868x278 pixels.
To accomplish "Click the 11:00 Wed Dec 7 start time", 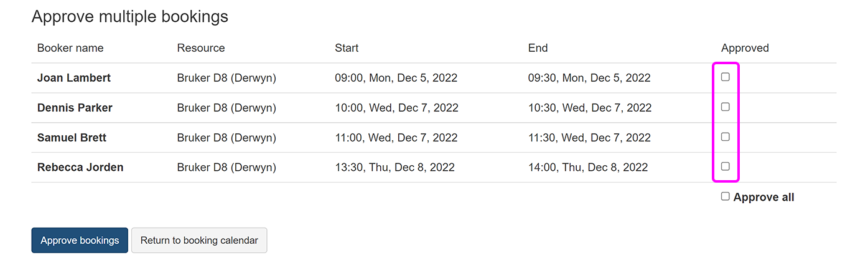I will (396, 138).
